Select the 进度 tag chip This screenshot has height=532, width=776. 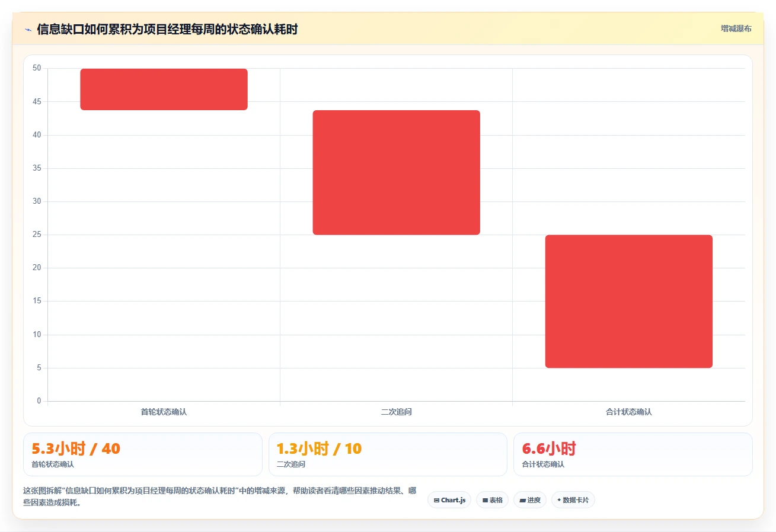[x=530, y=500]
